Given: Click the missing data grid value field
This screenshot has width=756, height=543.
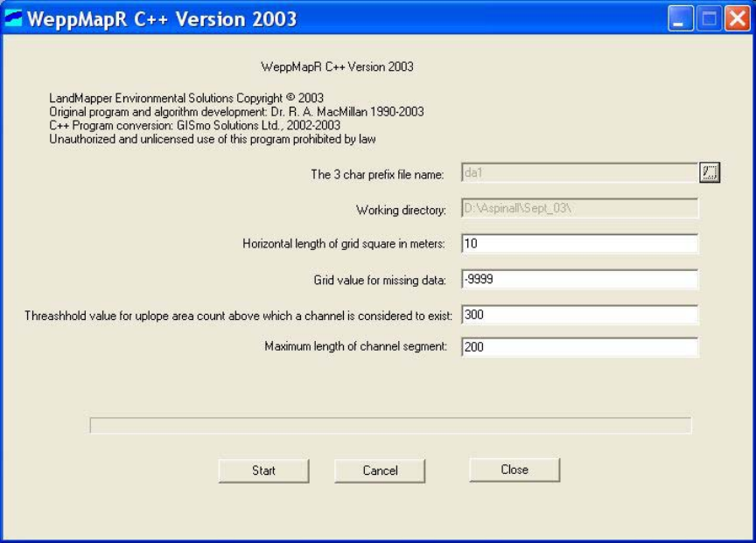Looking at the screenshot, I should [x=579, y=279].
